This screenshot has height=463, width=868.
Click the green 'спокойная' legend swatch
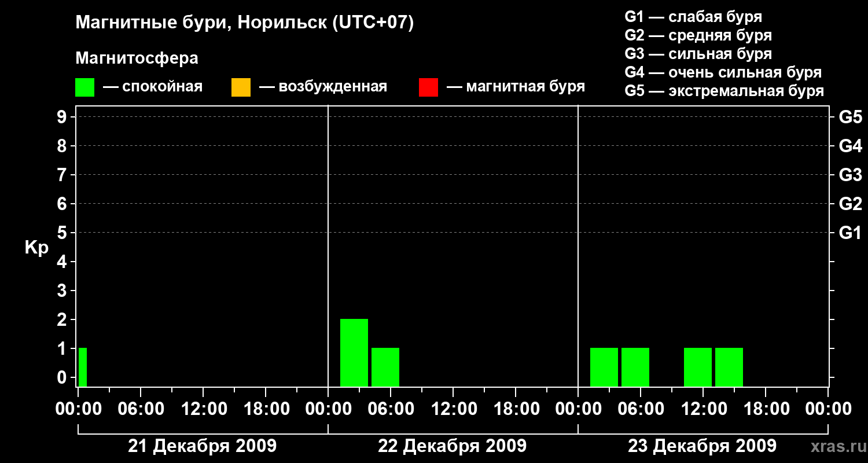point(84,87)
